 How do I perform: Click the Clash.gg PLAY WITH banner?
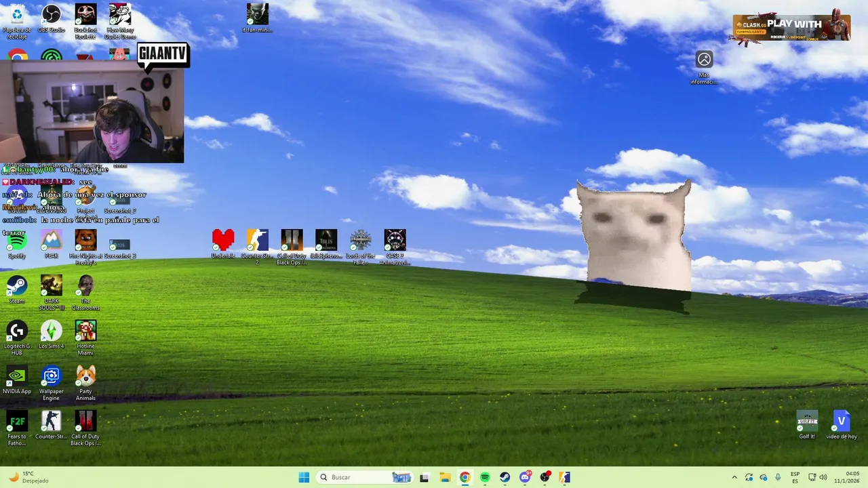[791, 28]
